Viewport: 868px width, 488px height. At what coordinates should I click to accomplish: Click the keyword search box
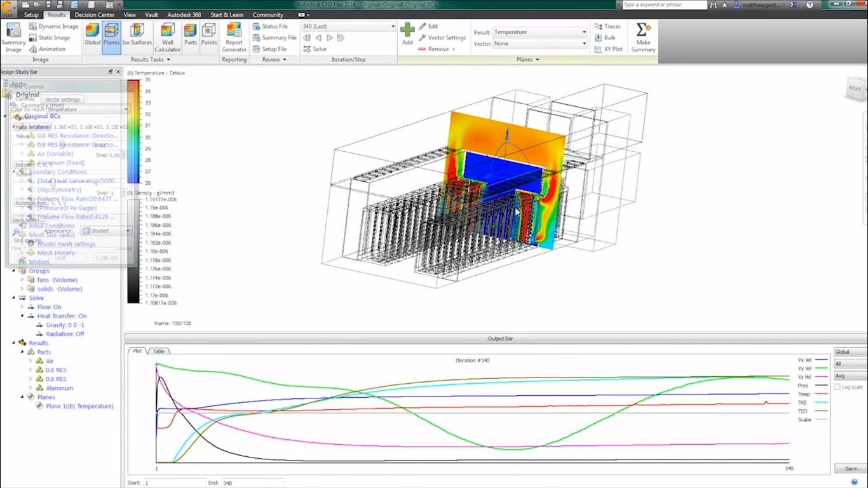664,4
